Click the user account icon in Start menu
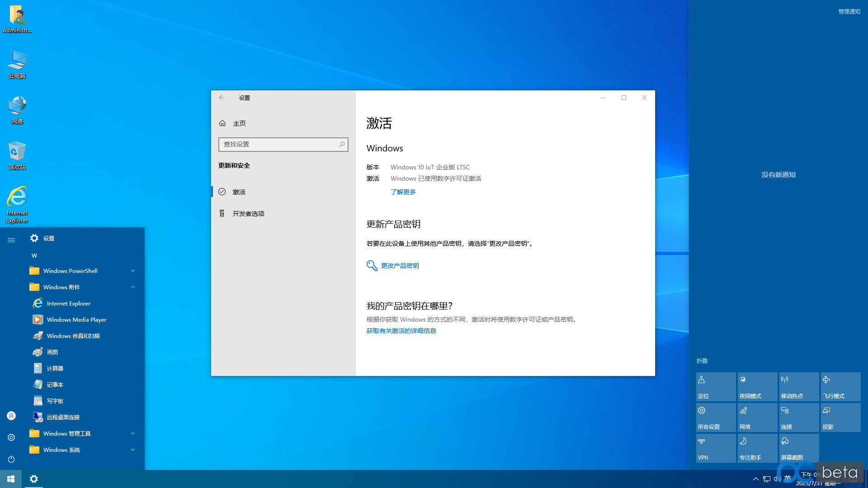Image resolution: width=868 pixels, height=488 pixels. point(11,416)
